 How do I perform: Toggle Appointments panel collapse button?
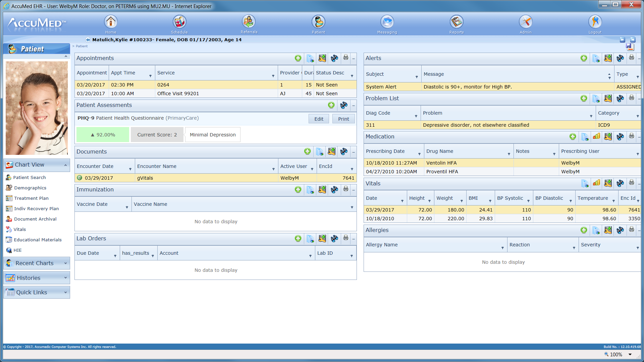(354, 58)
